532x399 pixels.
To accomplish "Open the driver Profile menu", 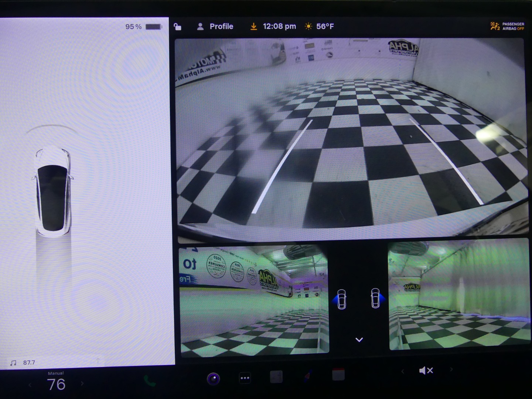I will tap(215, 27).
